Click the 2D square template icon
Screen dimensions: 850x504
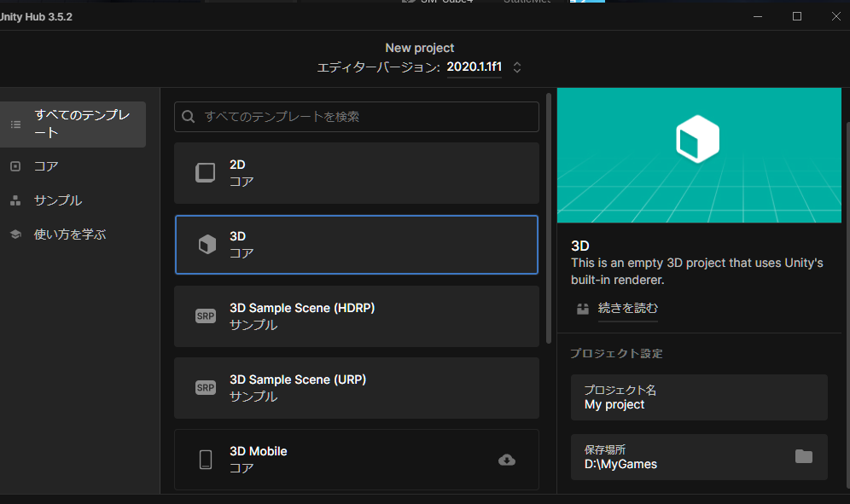pos(206,173)
